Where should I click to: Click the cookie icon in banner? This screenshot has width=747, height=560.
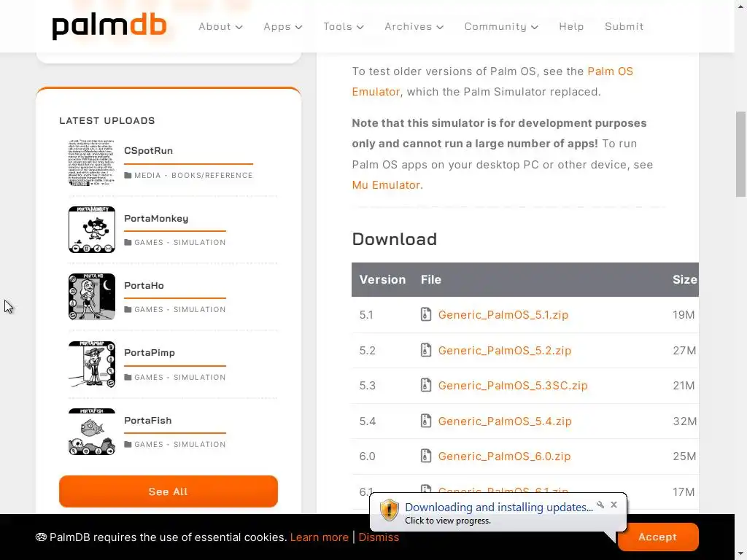coord(41,537)
